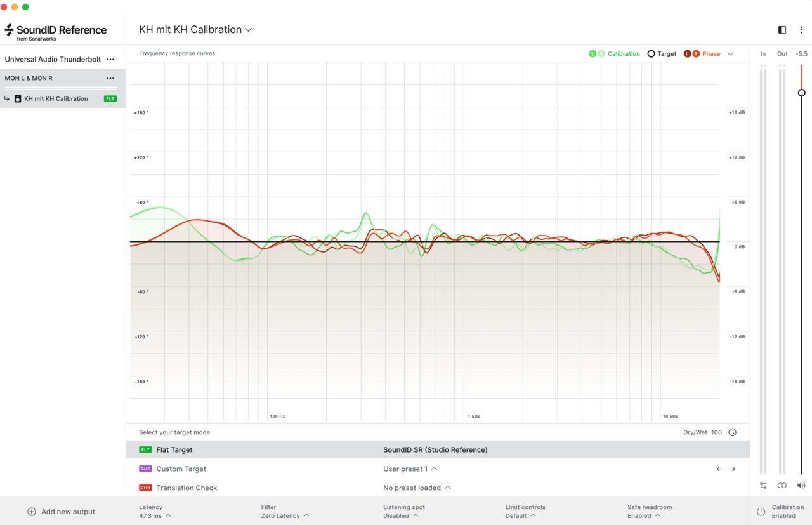
Task: Click the MON L & MON R output row
Action: click(63, 78)
